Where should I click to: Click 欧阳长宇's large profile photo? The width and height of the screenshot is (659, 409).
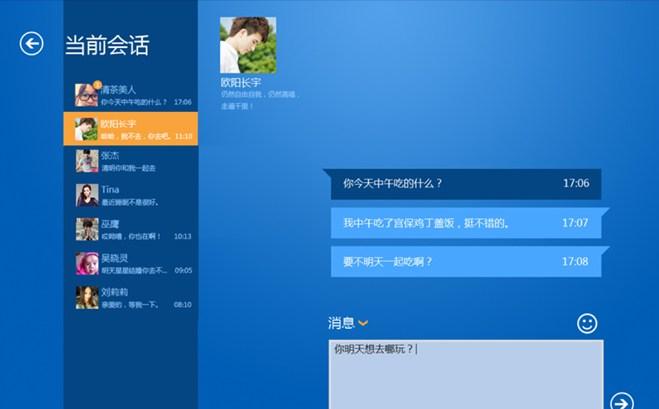(x=248, y=45)
